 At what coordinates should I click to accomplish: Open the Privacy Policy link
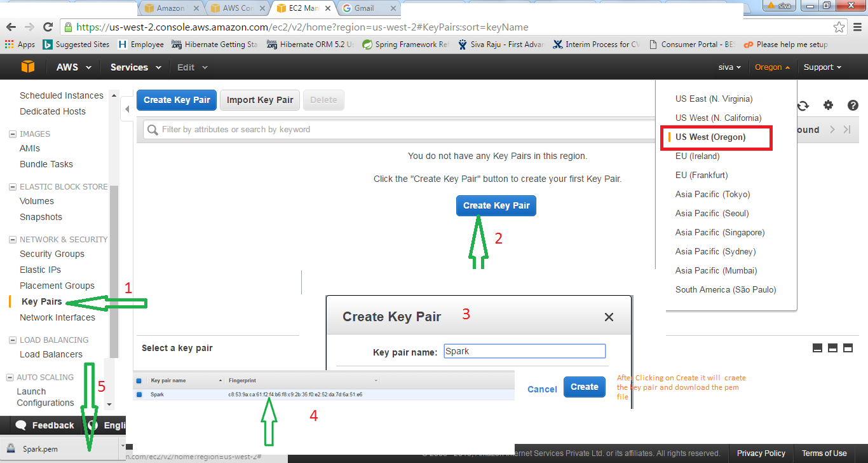[761, 453]
